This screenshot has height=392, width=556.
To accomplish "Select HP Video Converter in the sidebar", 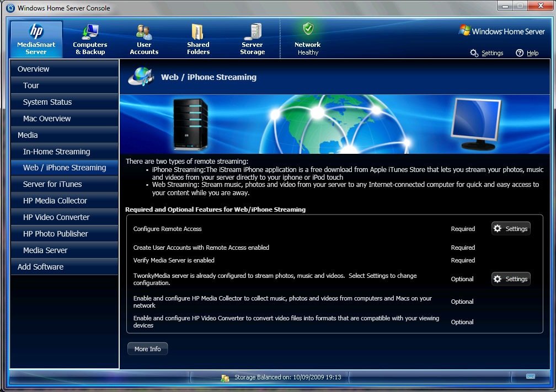I will [x=65, y=217].
